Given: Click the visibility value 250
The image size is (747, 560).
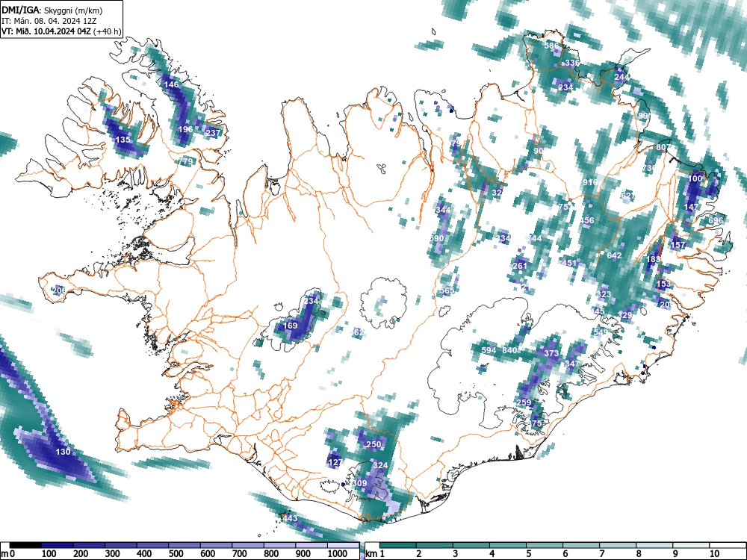Looking at the screenshot, I should point(373,444).
